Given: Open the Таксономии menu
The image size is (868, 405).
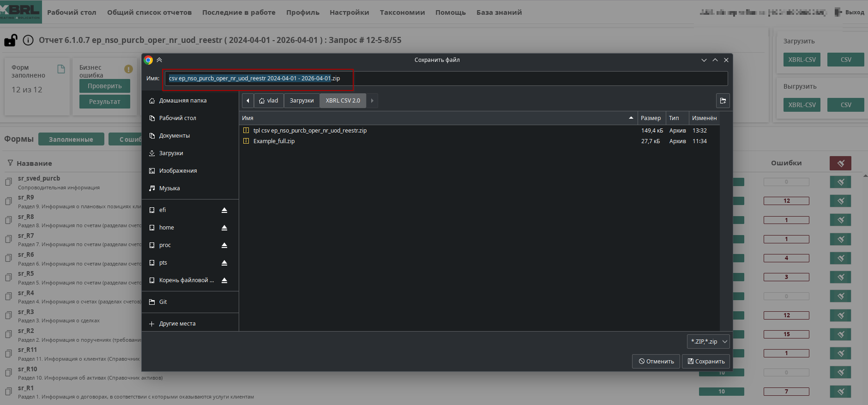Looking at the screenshot, I should tap(402, 12).
